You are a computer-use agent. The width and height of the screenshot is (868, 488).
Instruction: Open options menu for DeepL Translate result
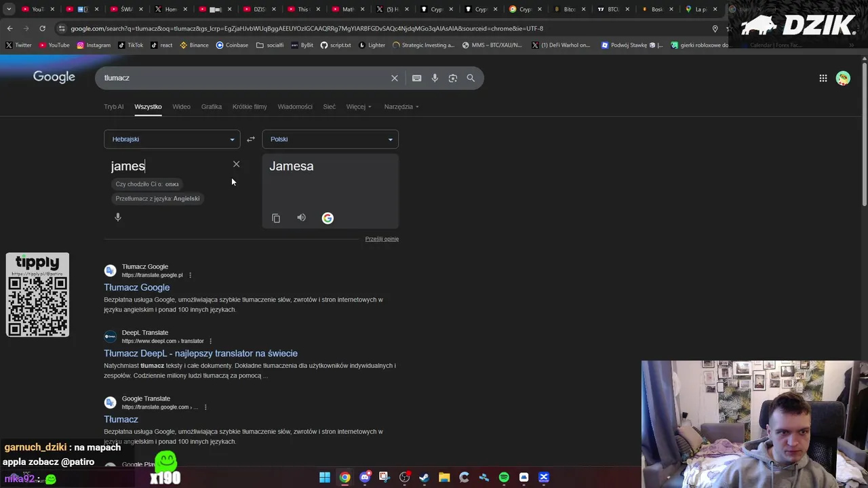(x=210, y=341)
